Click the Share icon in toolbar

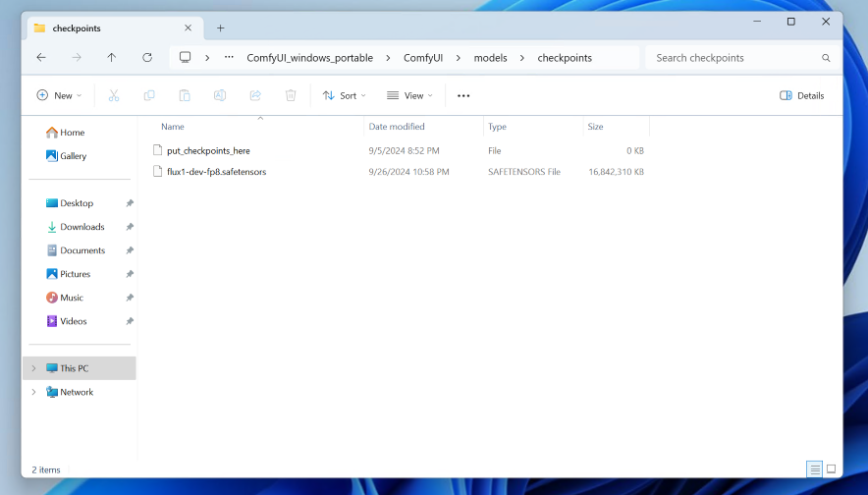point(255,96)
